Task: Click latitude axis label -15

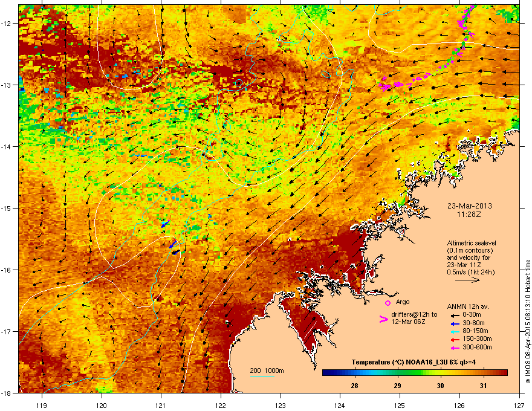Action: click(x=6, y=208)
